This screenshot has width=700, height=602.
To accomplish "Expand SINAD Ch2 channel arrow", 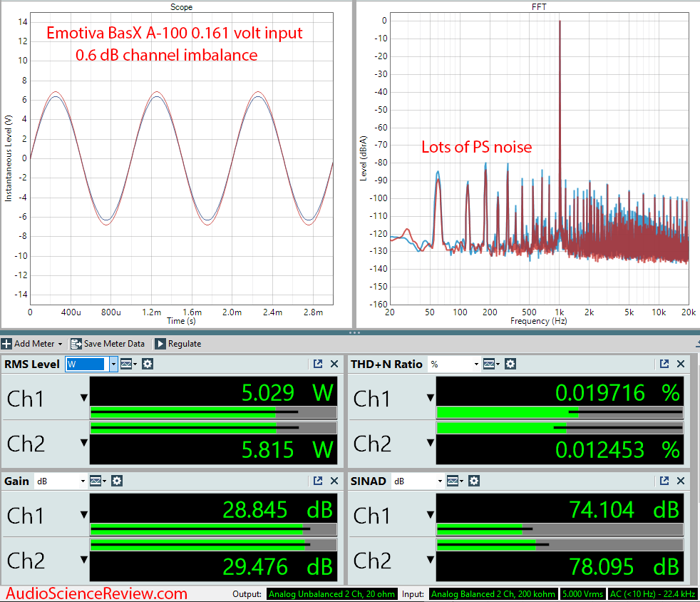I will click(431, 560).
